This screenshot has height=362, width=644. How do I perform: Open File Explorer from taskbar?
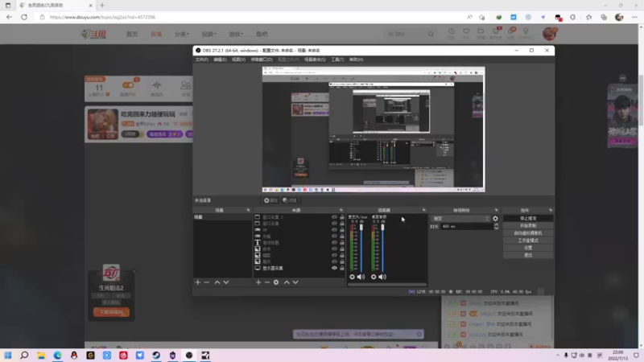41,355
